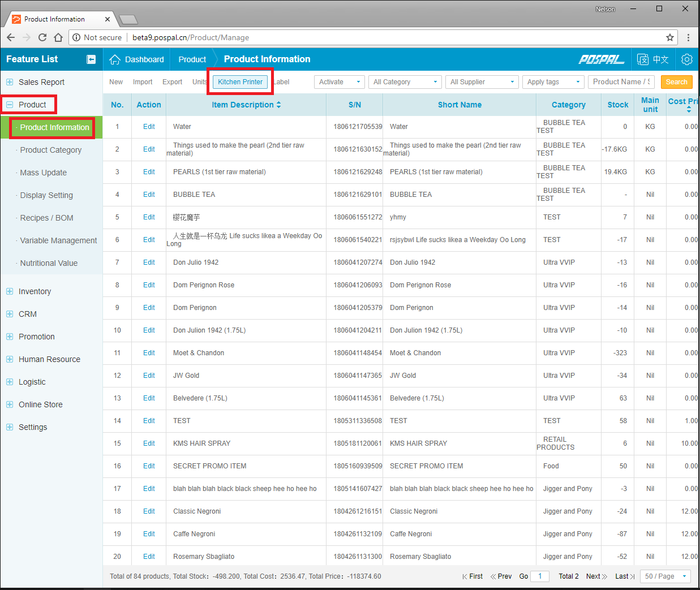The height and width of the screenshot is (590, 700).
Task: Click Import in the toolbar
Action: point(143,82)
